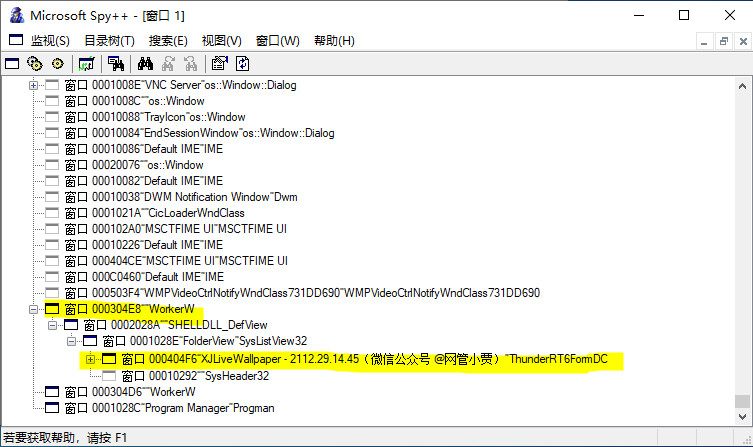
Task: Open the 监视(S) menu
Action: pos(50,41)
